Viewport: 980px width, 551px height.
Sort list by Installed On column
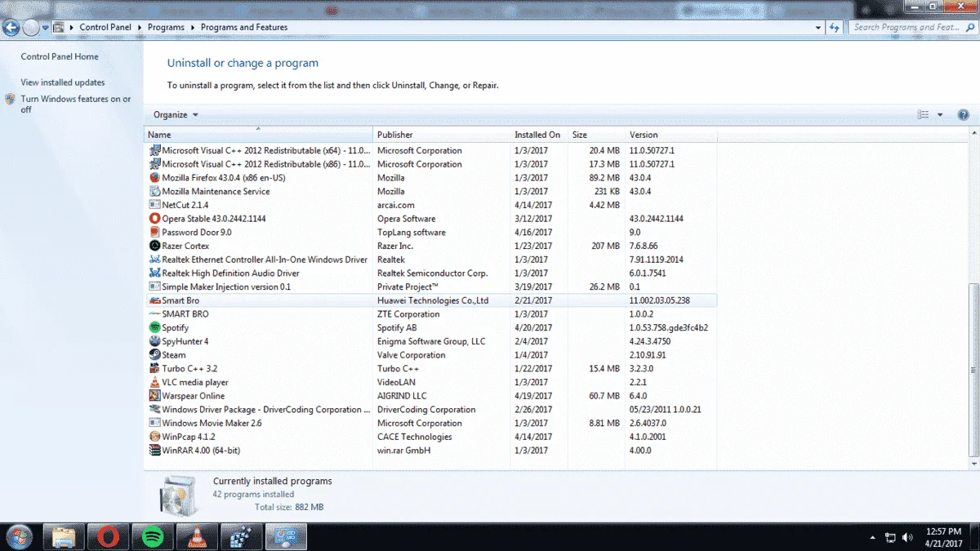pyautogui.click(x=539, y=135)
